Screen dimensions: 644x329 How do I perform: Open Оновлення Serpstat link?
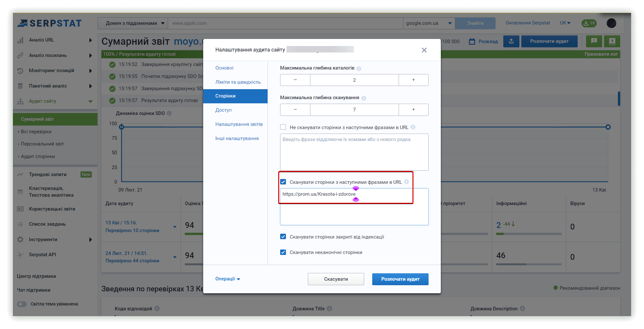(x=528, y=23)
